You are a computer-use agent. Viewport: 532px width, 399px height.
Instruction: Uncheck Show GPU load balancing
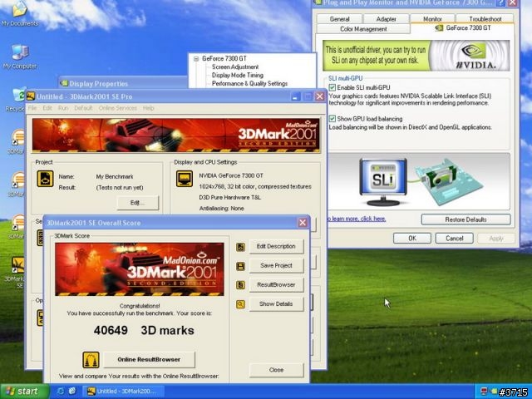pyautogui.click(x=332, y=119)
